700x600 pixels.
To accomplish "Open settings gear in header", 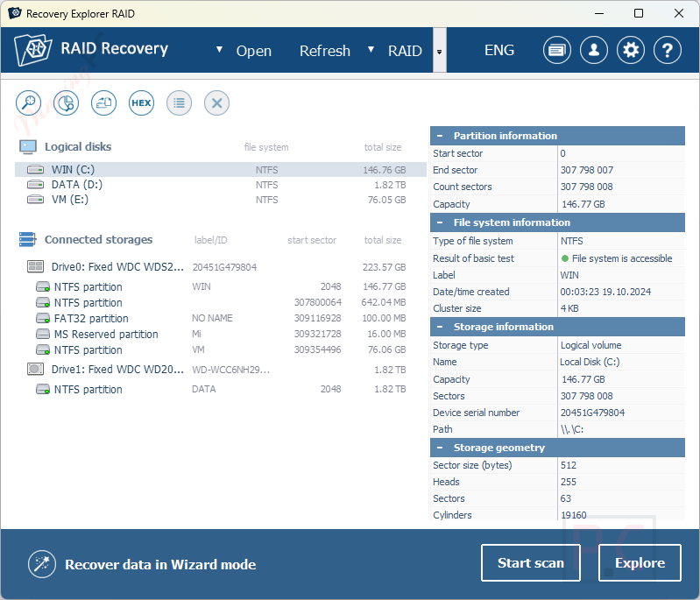I will (631, 50).
